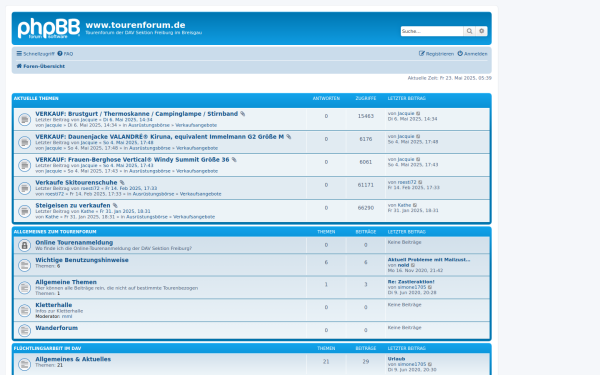Click the search magnifier button
Screen dimensions: 600x375
(469, 31)
